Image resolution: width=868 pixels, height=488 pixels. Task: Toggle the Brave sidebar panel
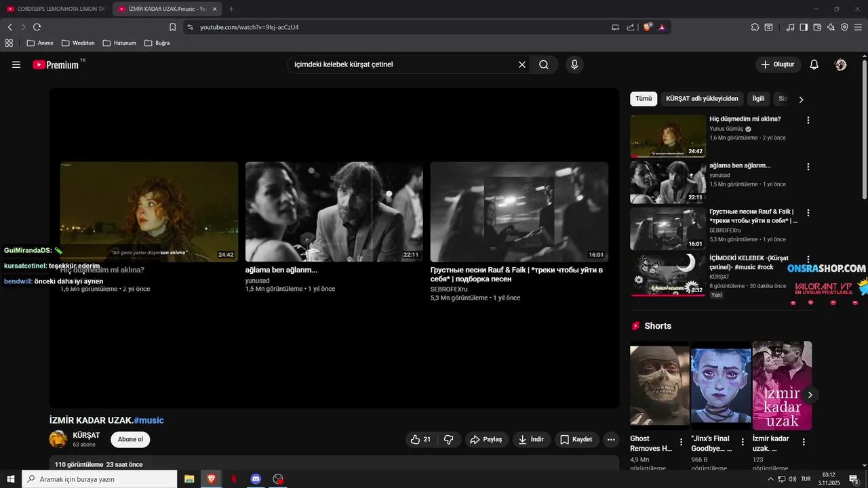804,27
